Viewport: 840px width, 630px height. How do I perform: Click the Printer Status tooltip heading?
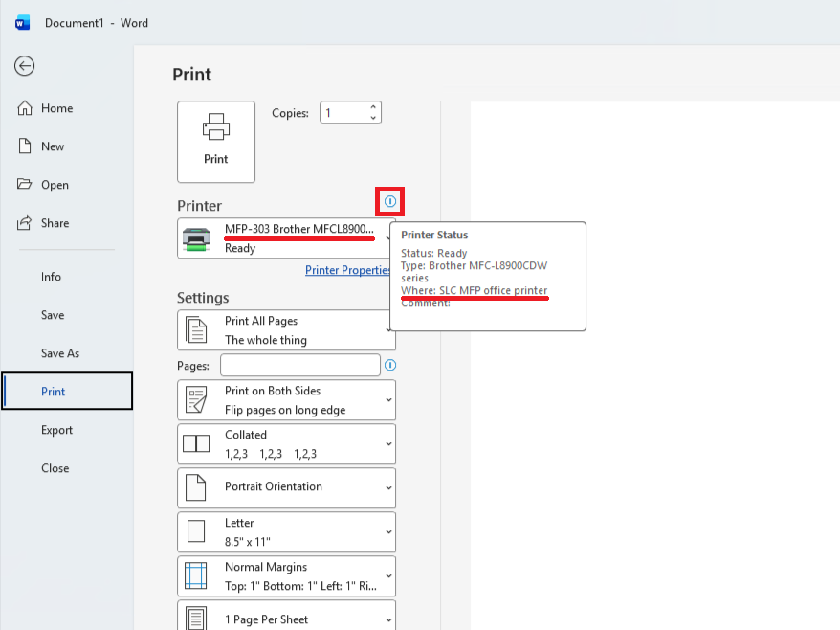click(x=434, y=235)
